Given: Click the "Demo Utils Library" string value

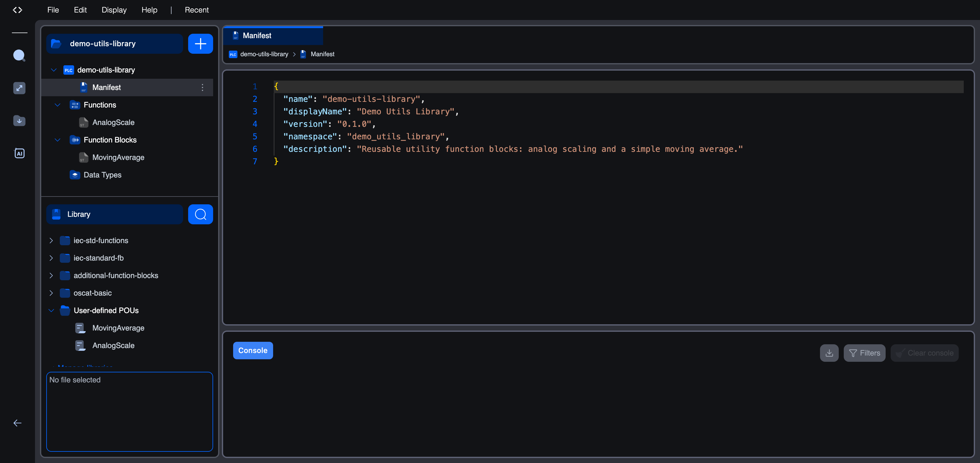Looking at the screenshot, I should (406, 112).
